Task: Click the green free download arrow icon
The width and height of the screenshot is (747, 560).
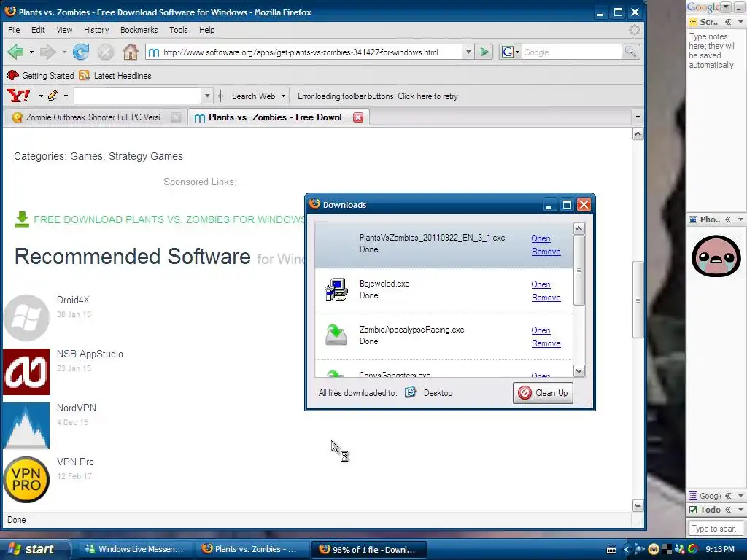Action: [x=22, y=219]
